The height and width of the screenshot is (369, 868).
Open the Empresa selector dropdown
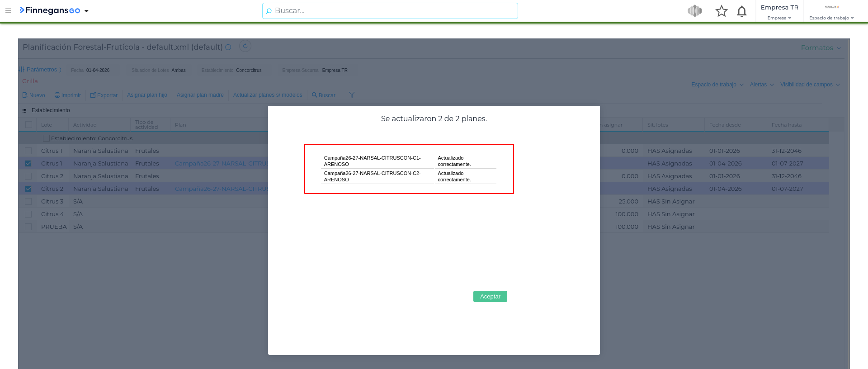[x=779, y=18]
